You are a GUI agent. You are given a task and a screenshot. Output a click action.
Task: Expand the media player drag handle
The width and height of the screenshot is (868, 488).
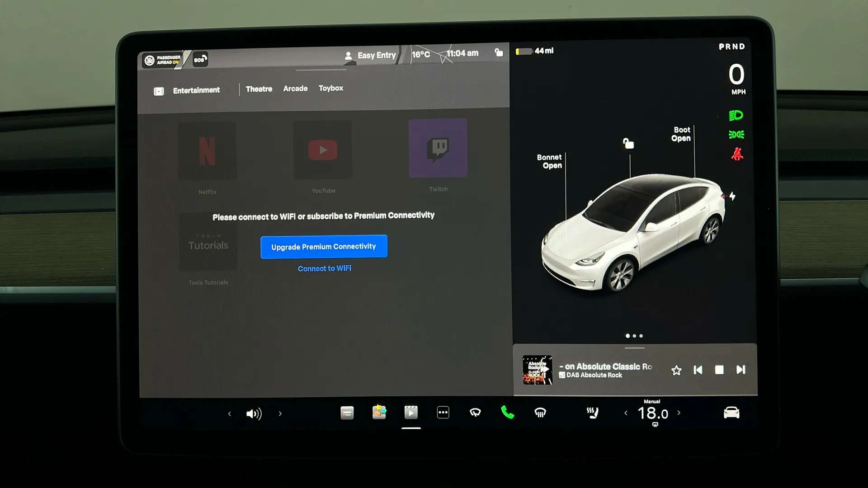pyautogui.click(x=635, y=348)
